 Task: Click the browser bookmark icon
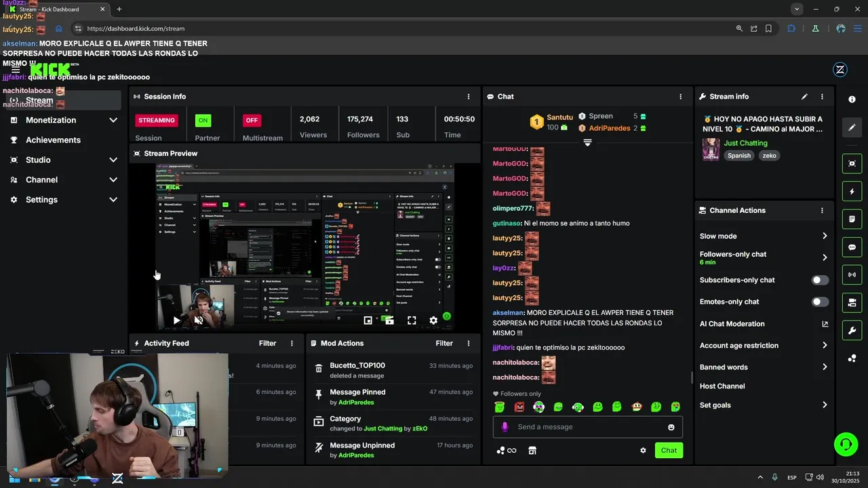(x=768, y=28)
